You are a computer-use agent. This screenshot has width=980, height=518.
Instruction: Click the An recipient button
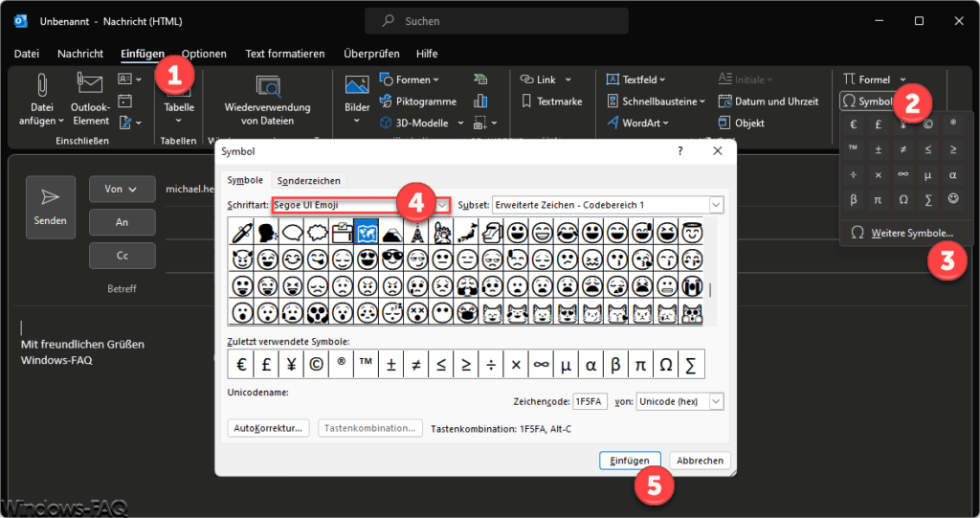[x=122, y=222]
